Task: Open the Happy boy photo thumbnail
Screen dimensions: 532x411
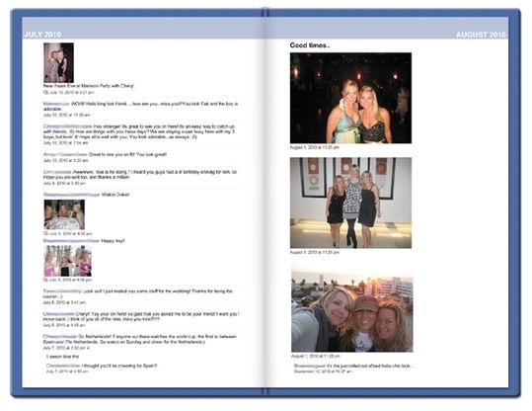Action: pyautogui.click(x=67, y=261)
